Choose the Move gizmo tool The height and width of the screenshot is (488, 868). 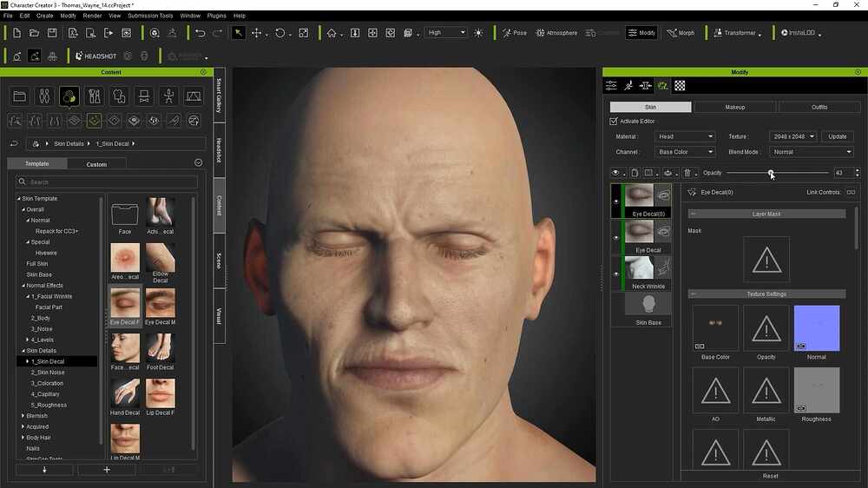(256, 33)
